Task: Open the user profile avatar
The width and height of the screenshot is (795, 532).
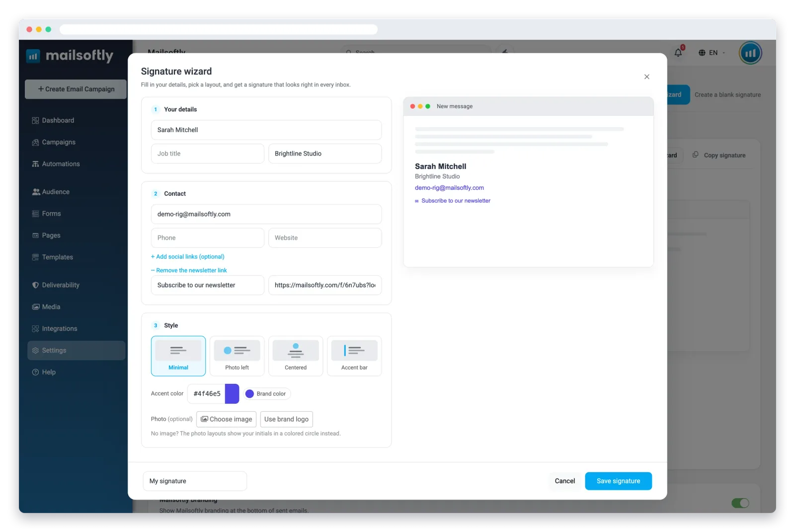Action: [x=750, y=53]
